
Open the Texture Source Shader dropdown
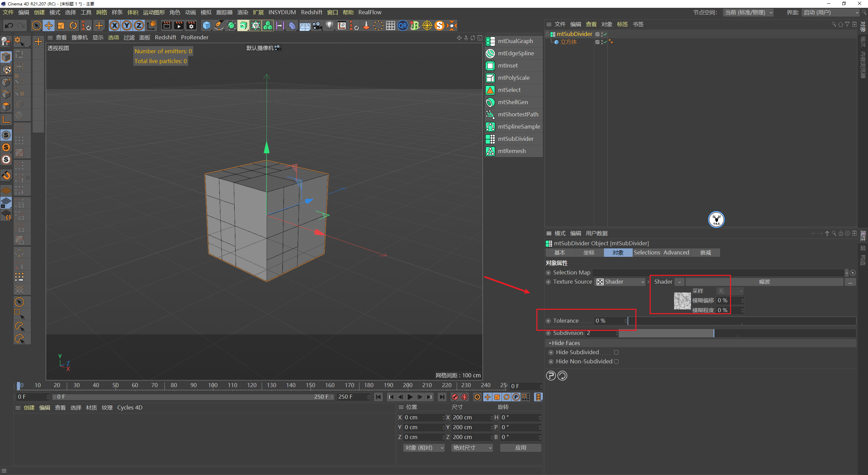point(620,282)
